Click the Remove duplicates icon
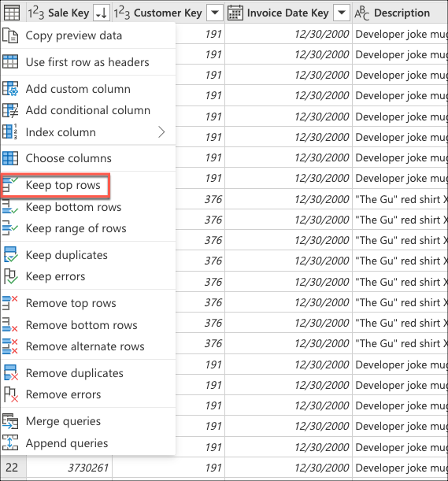The width and height of the screenshot is (448, 481). point(11,372)
